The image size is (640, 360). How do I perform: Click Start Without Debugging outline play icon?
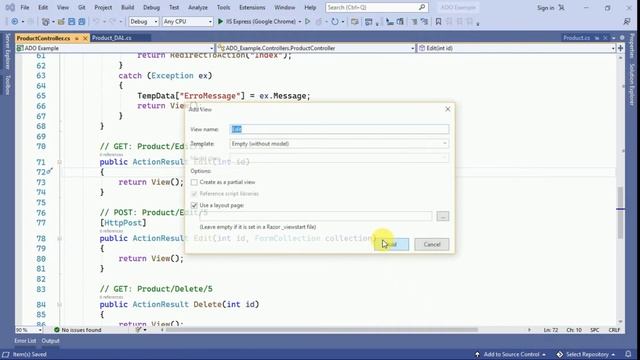[308, 22]
